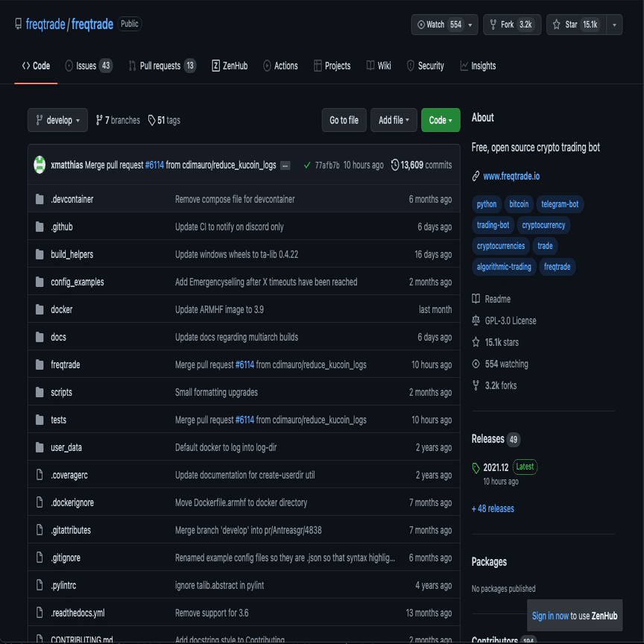Click the clock icon beside 13,609 commits
Viewport: 644px width, 644px height.
tap(394, 165)
